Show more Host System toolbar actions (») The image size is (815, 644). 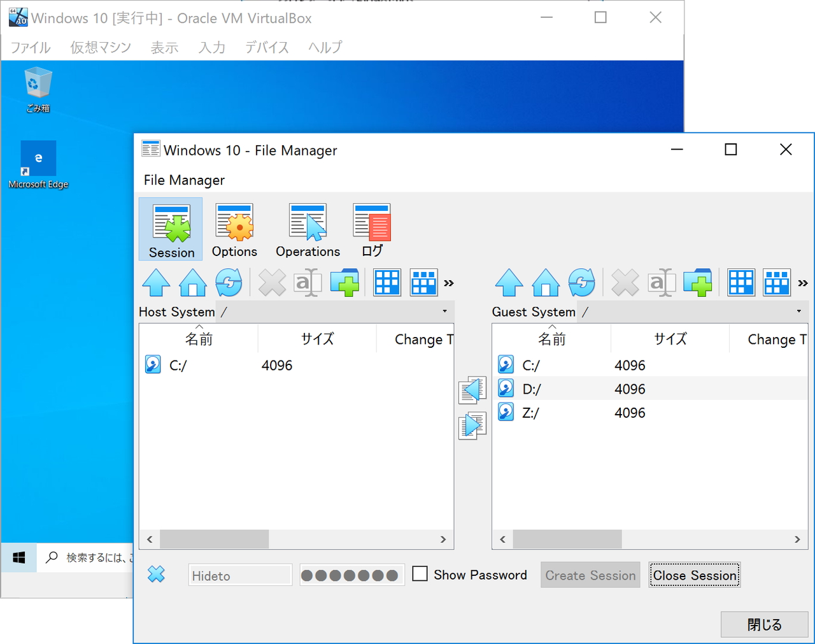449,283
